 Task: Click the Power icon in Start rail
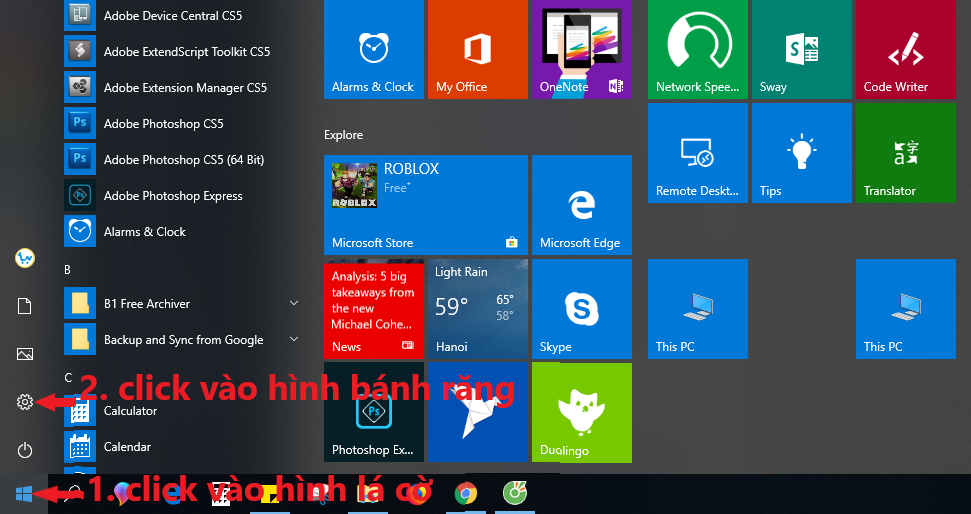click(25, 450)
